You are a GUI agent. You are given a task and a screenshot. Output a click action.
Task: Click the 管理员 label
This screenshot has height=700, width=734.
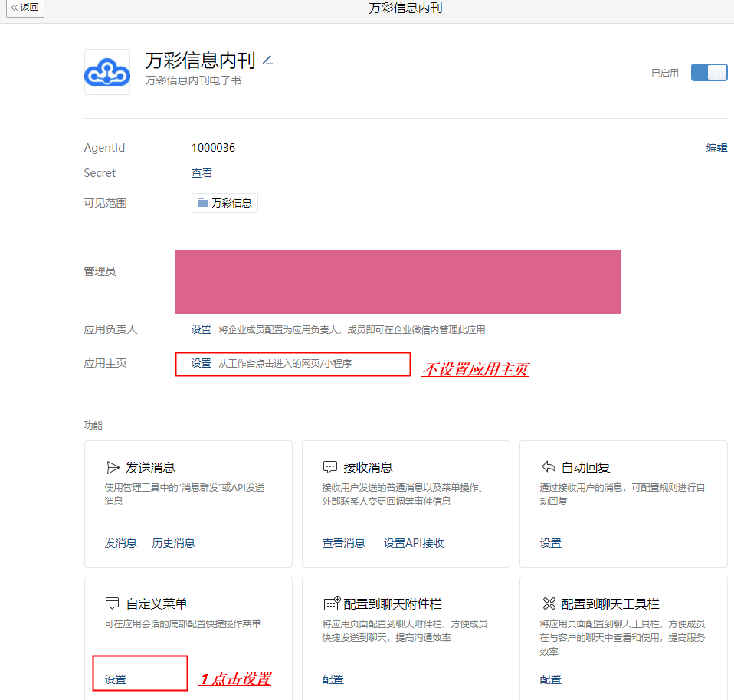pyautogui.click(x=100, y=271)
